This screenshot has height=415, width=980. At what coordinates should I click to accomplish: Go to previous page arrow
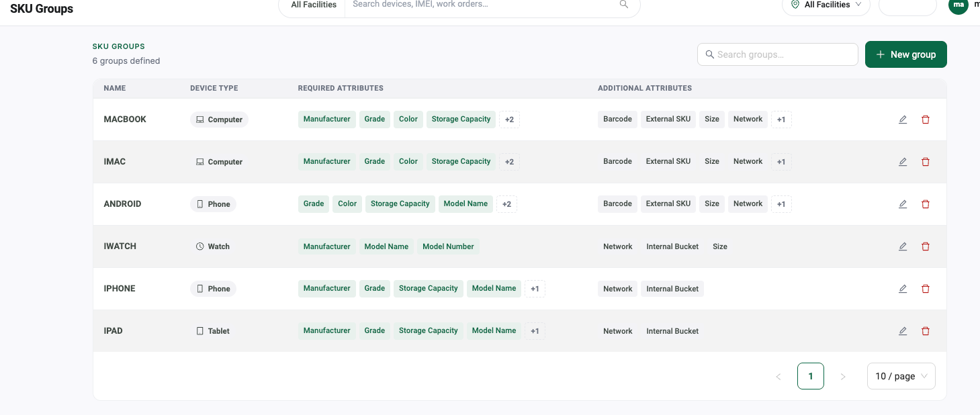[x=778, y=377]
